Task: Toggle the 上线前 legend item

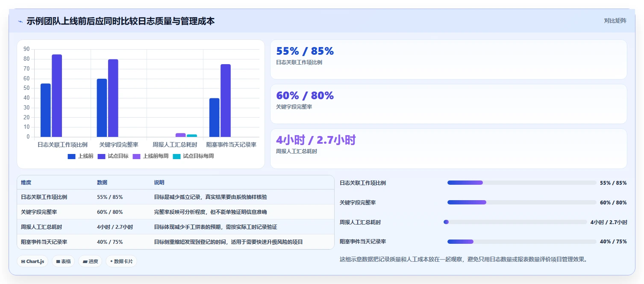Action: click(x=80, y=156)
